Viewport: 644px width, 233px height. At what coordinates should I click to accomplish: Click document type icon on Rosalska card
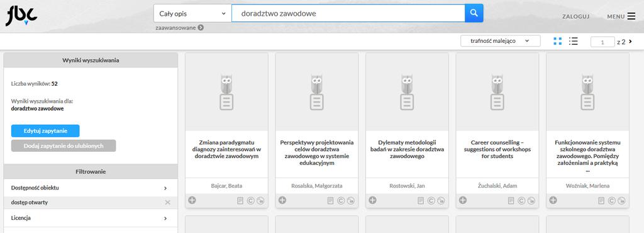[331, 201]
